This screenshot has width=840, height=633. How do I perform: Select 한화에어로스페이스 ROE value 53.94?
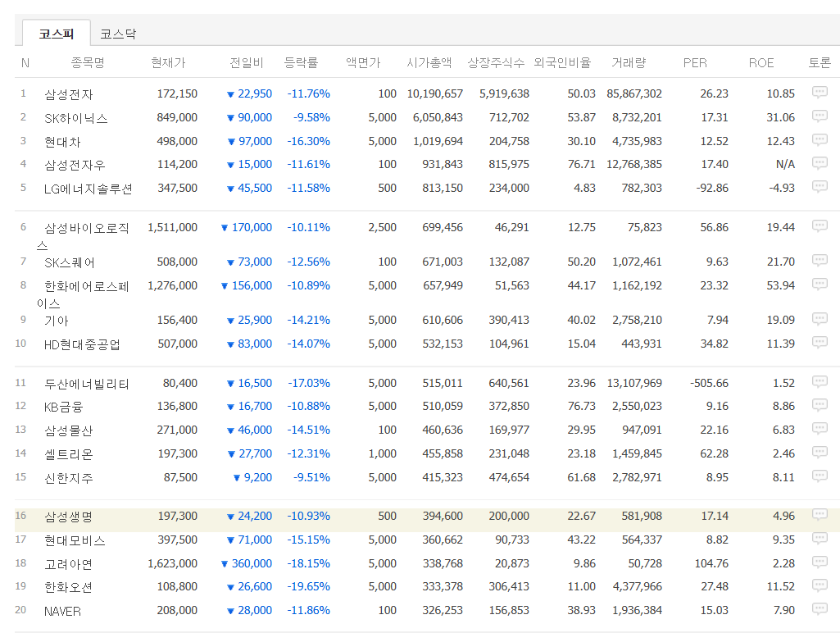pos(780,285)
